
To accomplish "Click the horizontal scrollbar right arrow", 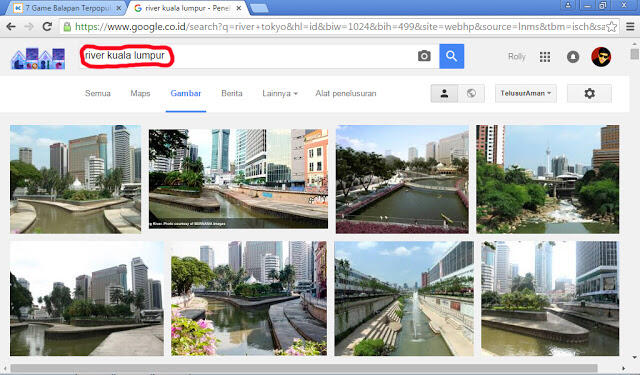I will 624,369.
